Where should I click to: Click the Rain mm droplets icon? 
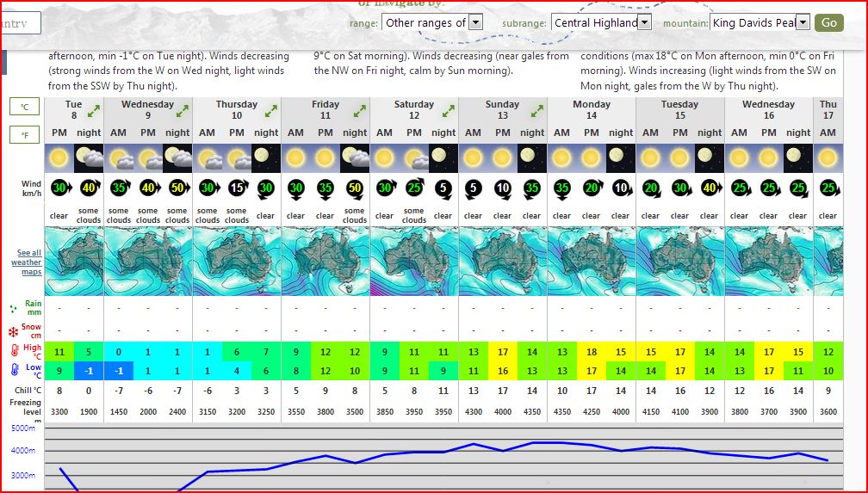tap(13, 309)
